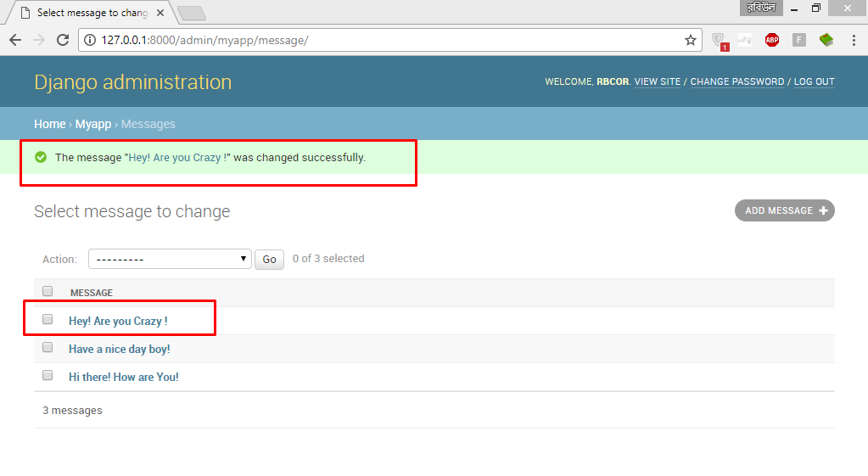Open the green book extension icon
The width and height of the screenshot is (868, 476).
pyautogui.click(x=826, y=40)
